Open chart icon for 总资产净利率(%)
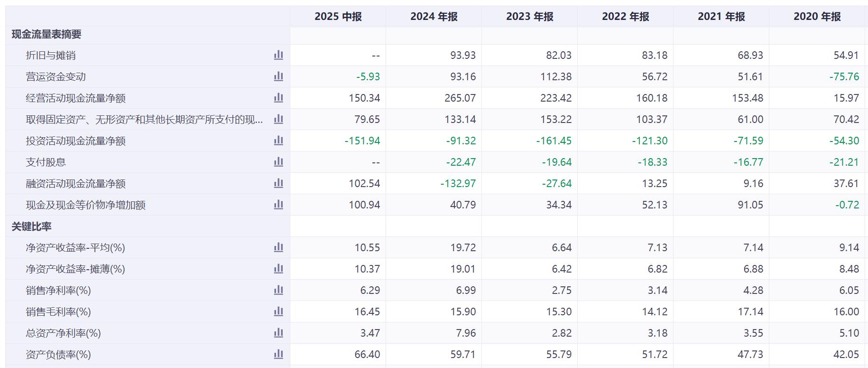The image size is (868, 368). point(278,333)
